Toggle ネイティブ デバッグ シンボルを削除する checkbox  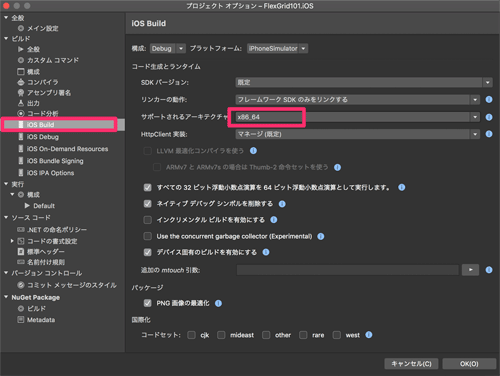point(147,204)
